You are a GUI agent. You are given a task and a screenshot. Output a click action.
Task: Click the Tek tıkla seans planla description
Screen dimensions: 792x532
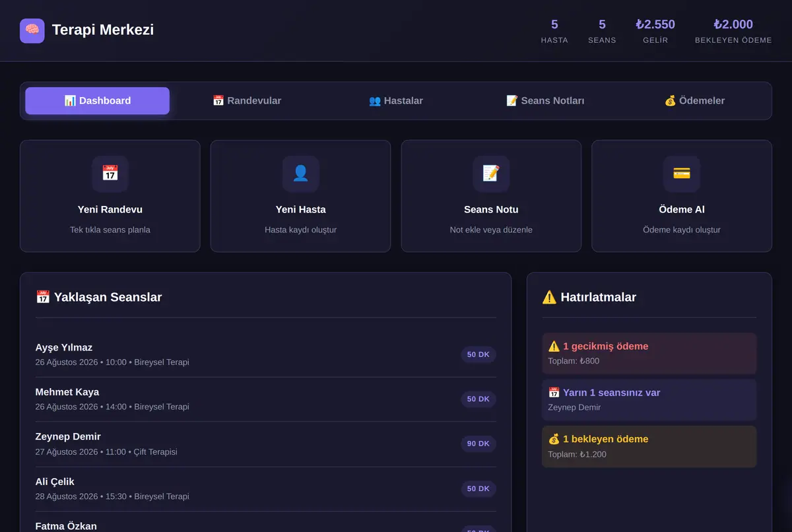(x=110, y=230)
